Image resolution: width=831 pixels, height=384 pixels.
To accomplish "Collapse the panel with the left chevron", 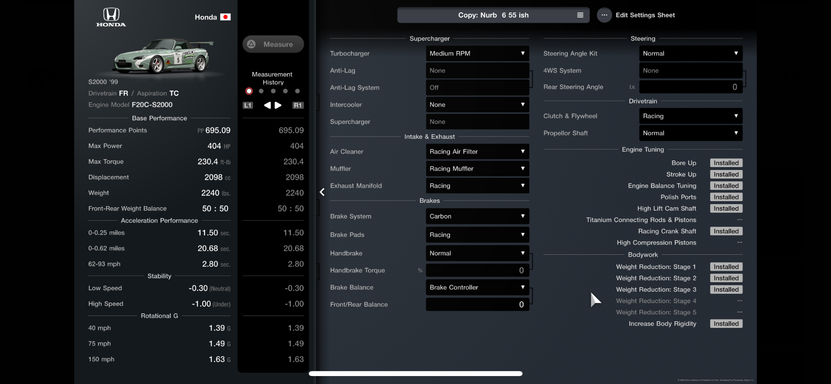I will 322,192.
